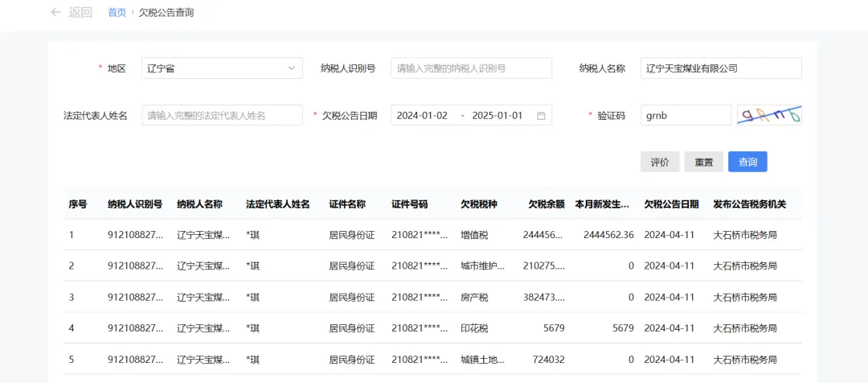Click the 发布公告税务机关 column header

coord(750,204)
